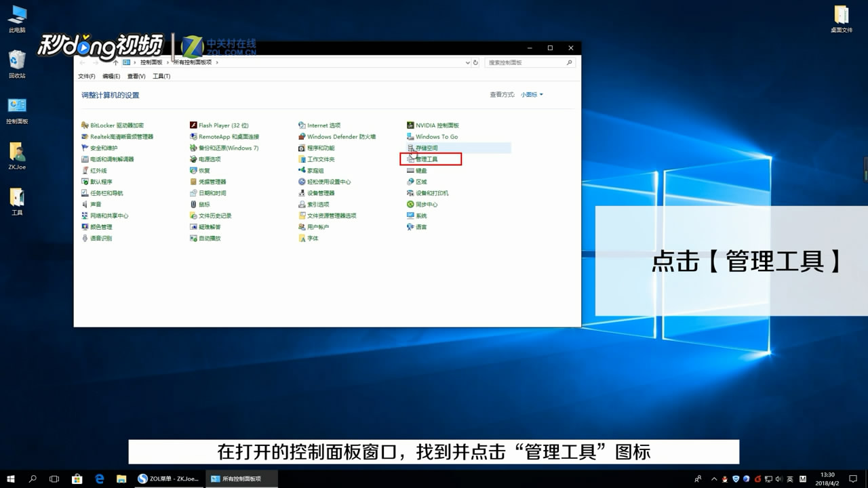Launch Microsoft Store from taskbar
868x488 pixels.
77,479
